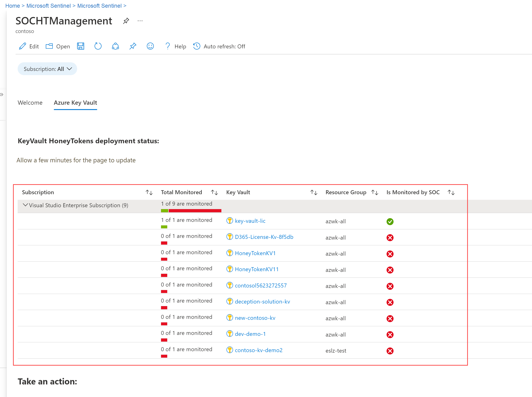Open D365-License-Kv-8f5db key vault link
The width and height of the screenshot is (532, 397).
(264, 237)
